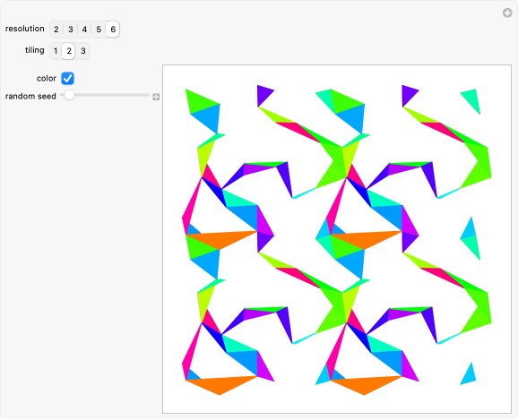Set resolution to 5
Image resolution: width=518 pixels, height=420 pixels.
pyautogui.click(x=99, y=30)
